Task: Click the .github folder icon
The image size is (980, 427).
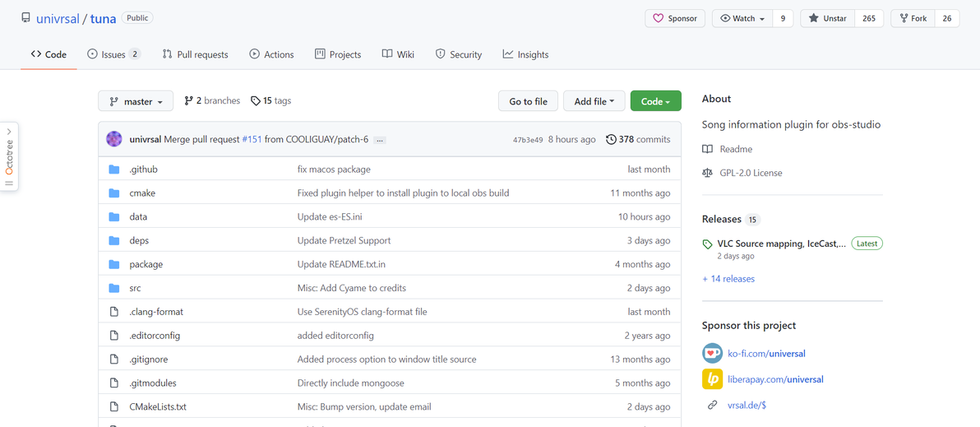Action: (x=114, y=169)
